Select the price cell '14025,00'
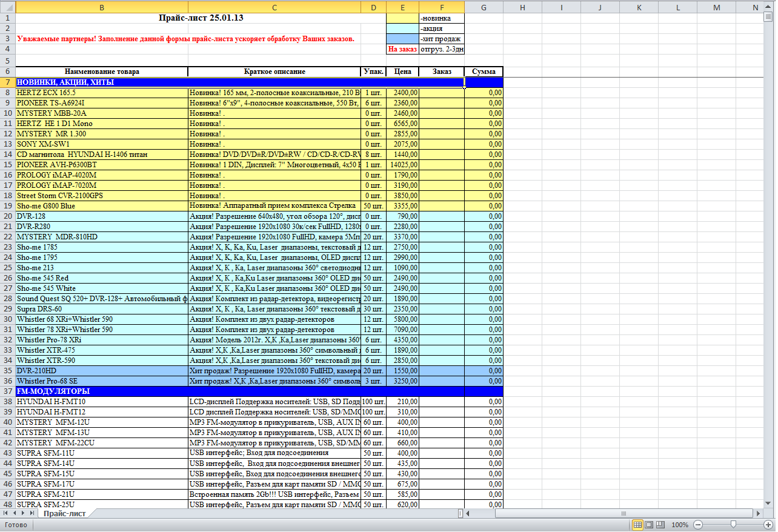The image size is (778, 532). click(x=402, y=164)
